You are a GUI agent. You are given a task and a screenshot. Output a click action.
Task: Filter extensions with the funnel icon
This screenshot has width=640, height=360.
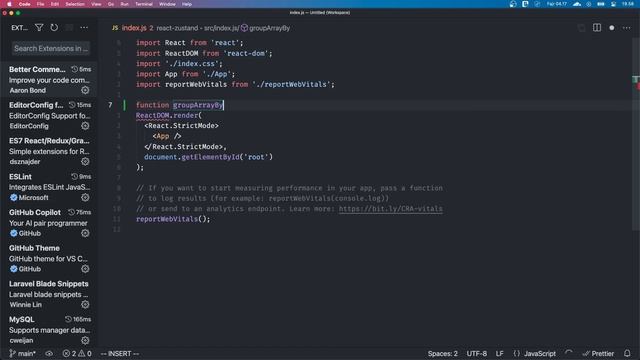39,28
